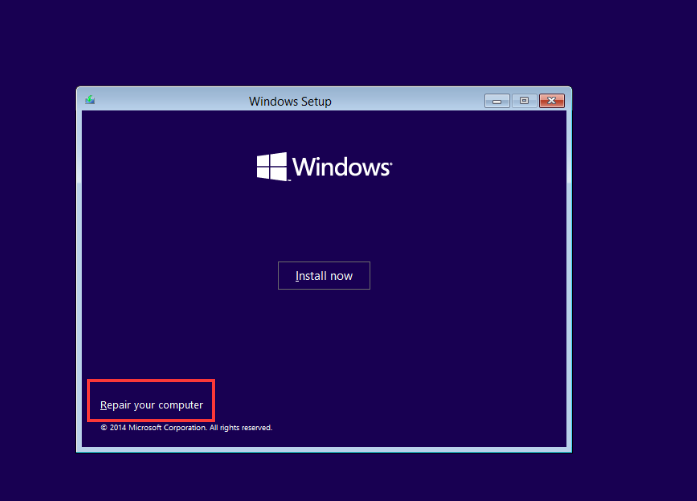Screen dimensions: 697x501
Task: Click the 2014 Microsoft Corporation copyright text
Action: pyautogui.click(x=186, y=428)
